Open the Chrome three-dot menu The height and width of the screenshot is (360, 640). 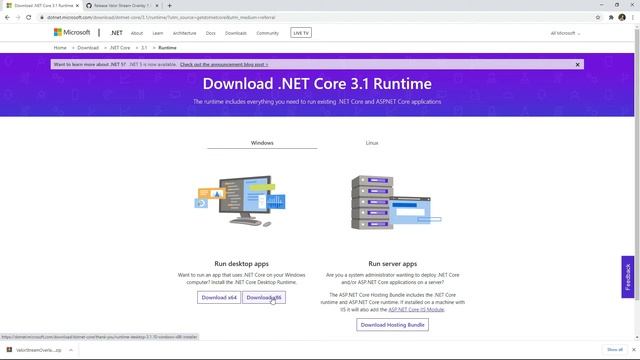[x=633, y=18]
